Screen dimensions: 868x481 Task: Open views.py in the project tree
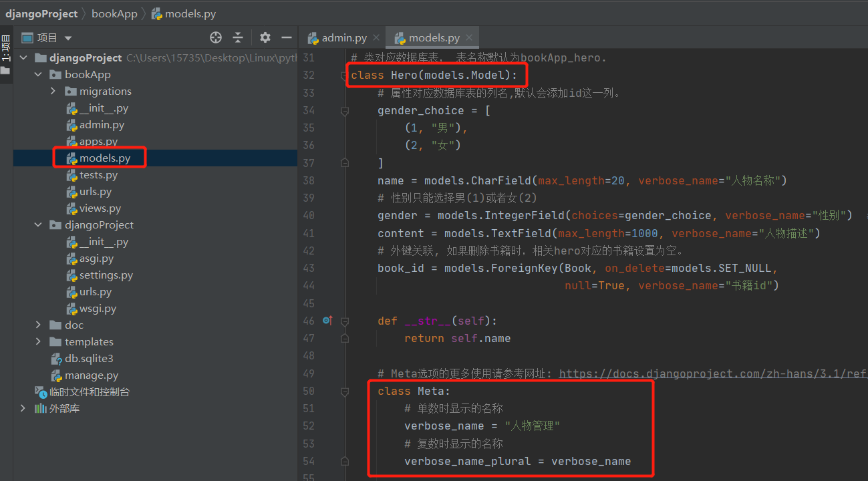point(100,208)
